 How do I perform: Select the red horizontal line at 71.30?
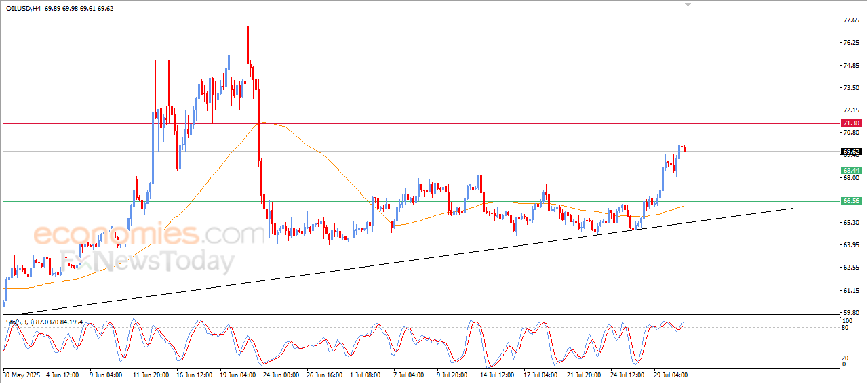point(420,123)
